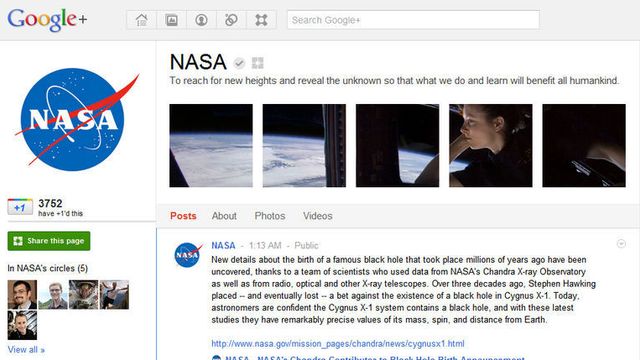Open post options dropdown arrow
The image size is (640, 360).
coord(621,244)
